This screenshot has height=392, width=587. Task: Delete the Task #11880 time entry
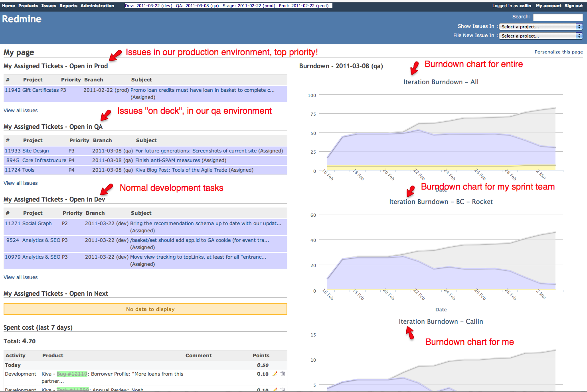pyautogui.click(x=283, y=390)
